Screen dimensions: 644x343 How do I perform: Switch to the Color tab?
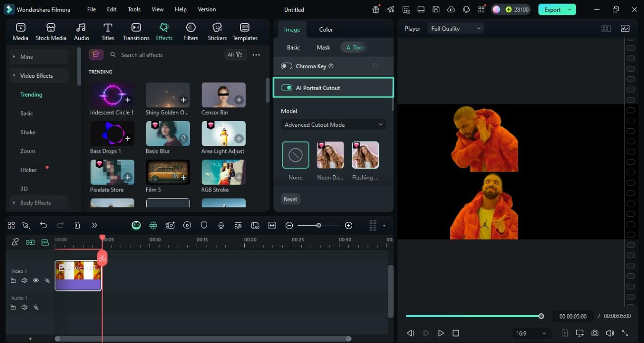[326, 30]
